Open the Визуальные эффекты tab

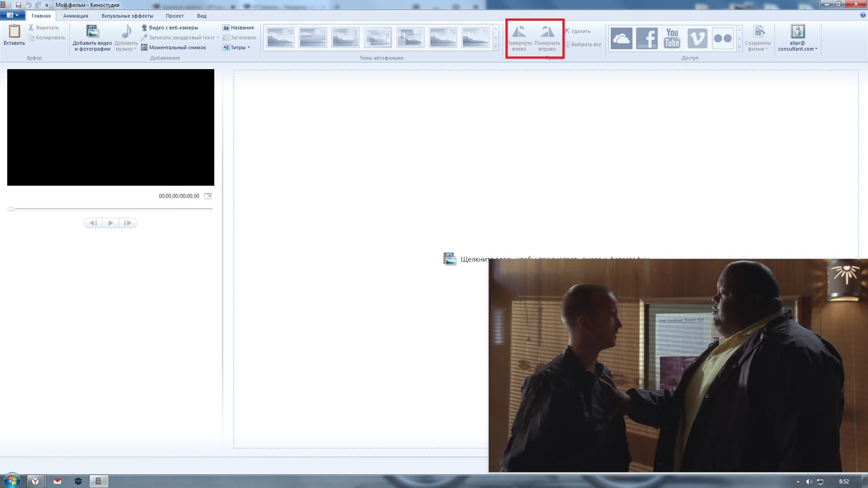tap(127, 16)
